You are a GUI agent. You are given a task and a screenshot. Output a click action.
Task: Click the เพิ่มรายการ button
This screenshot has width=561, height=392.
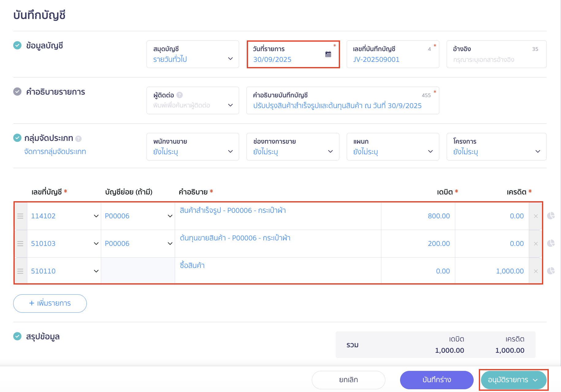coord(50,303)
